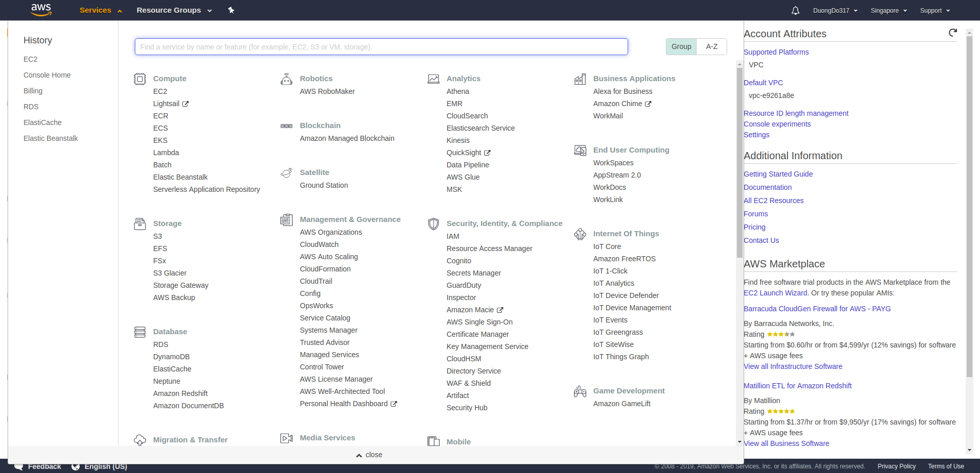Switch service listing to A-Z view
980x473 pixels.
711,46
